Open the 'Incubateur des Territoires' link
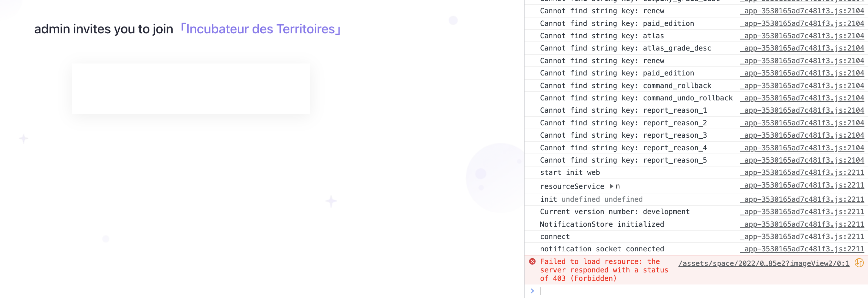 coord(260,29)
